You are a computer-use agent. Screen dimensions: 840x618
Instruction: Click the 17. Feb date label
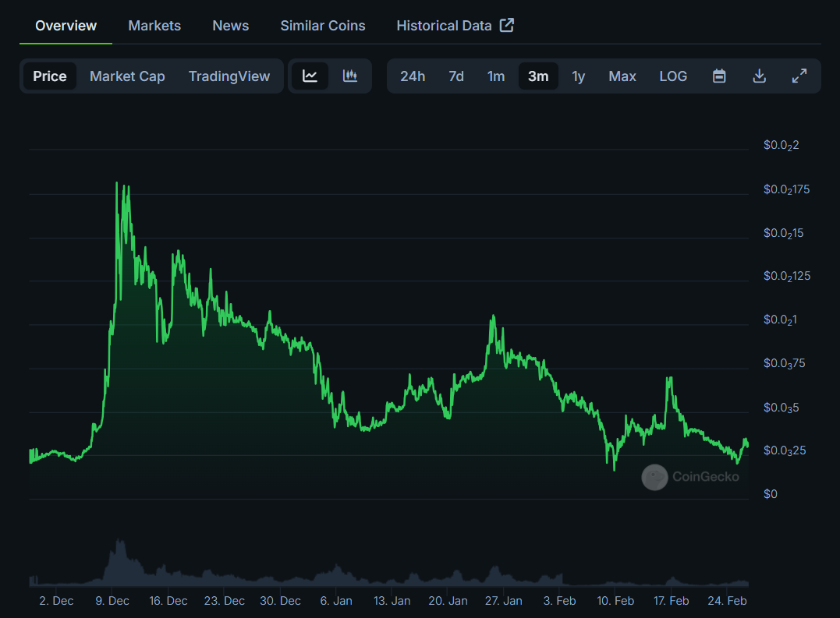tap(672, 601)
